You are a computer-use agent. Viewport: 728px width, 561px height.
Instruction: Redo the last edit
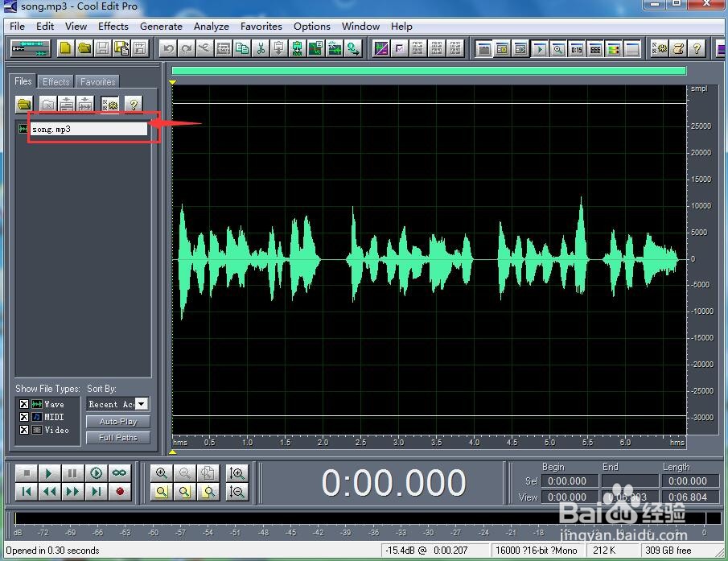click(x=187, y=48)
